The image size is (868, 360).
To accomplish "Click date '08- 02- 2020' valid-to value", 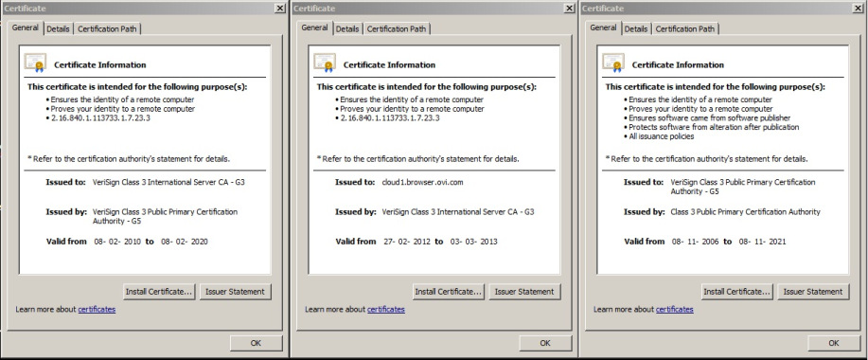I will tap(185, 242).
